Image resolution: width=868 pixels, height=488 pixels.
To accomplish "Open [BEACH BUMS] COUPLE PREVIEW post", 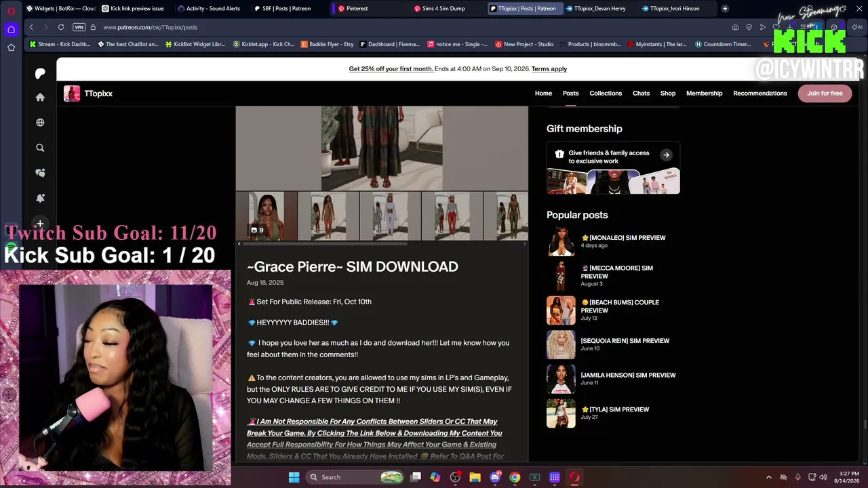I will pos(620,306).
